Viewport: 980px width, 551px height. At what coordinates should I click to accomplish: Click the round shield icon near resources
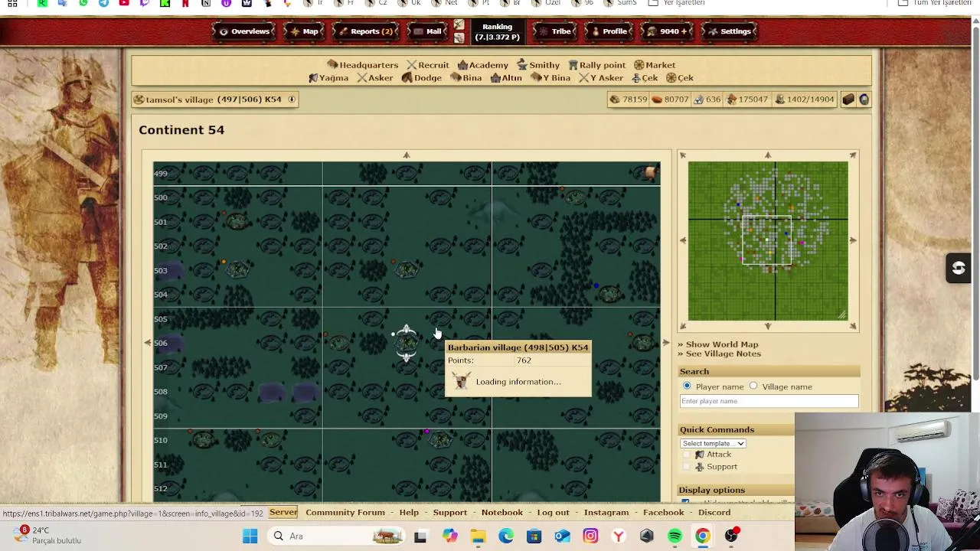coord(864,99)
